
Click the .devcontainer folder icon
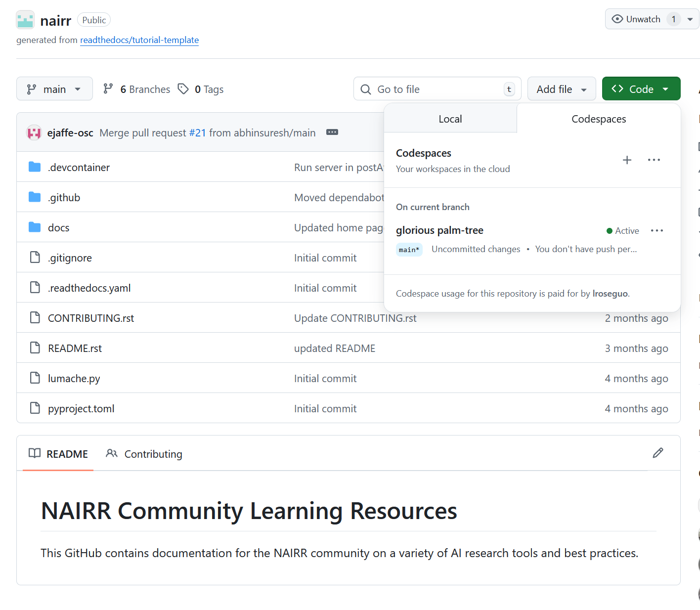[x=35, y=167]
